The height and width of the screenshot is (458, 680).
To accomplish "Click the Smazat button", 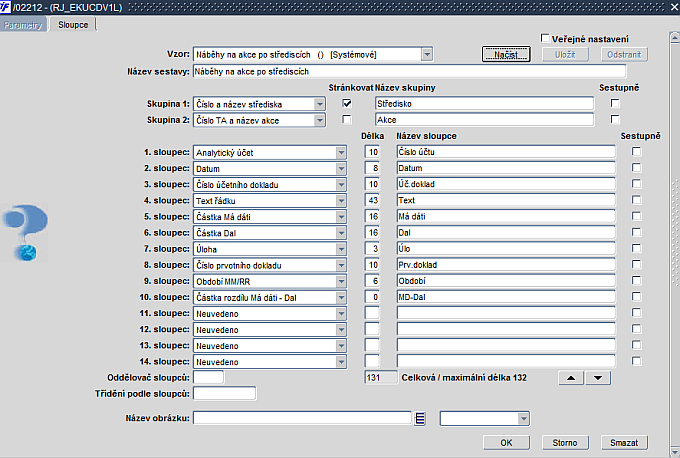I will (624, 443).
